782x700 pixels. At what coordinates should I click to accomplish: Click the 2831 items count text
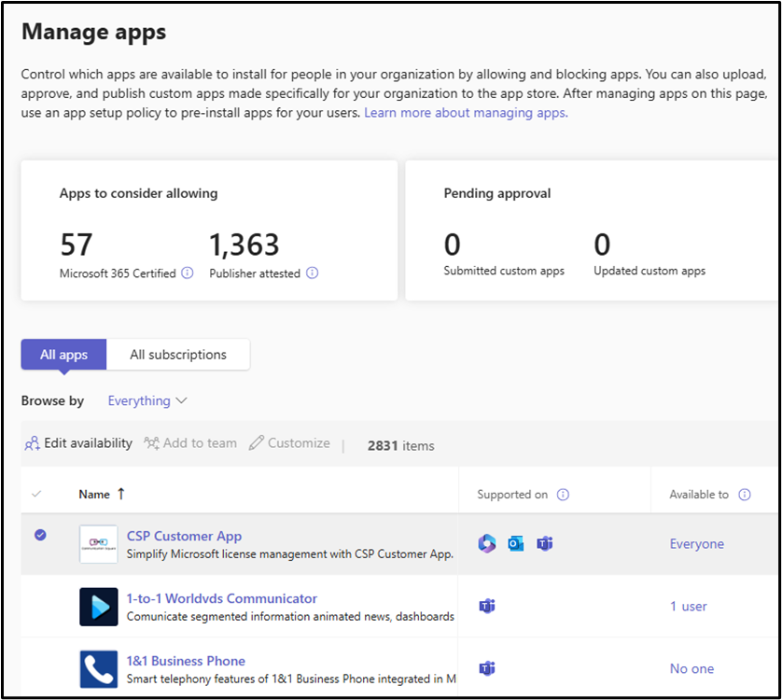401,445
